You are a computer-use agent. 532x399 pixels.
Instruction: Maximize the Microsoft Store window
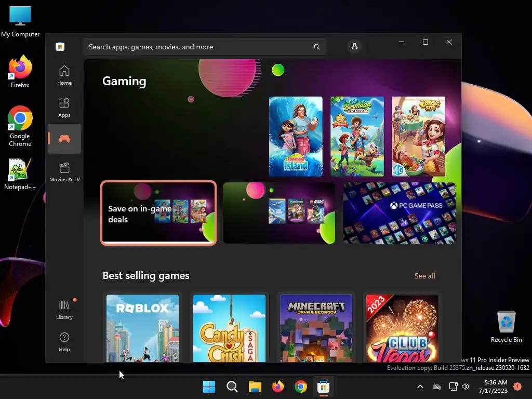tap(425, 42)
